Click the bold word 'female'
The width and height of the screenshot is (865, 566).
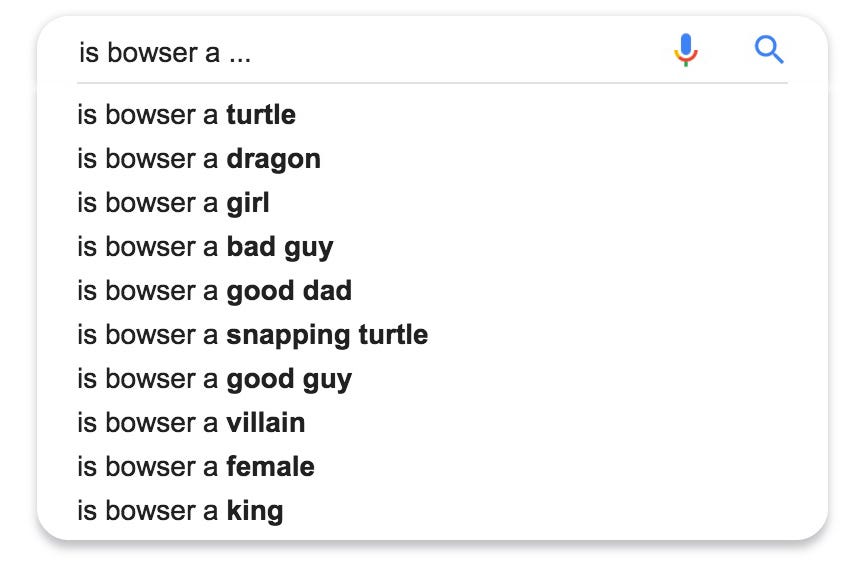point(271,467)
